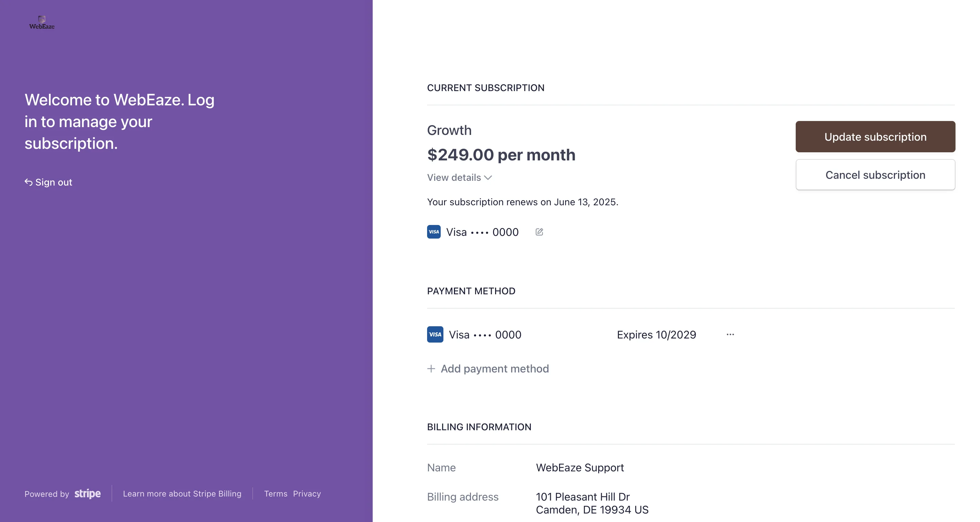Click Visa card icon in Payment Method
This screenshot has height=522, width=980.
coord(435,334)
